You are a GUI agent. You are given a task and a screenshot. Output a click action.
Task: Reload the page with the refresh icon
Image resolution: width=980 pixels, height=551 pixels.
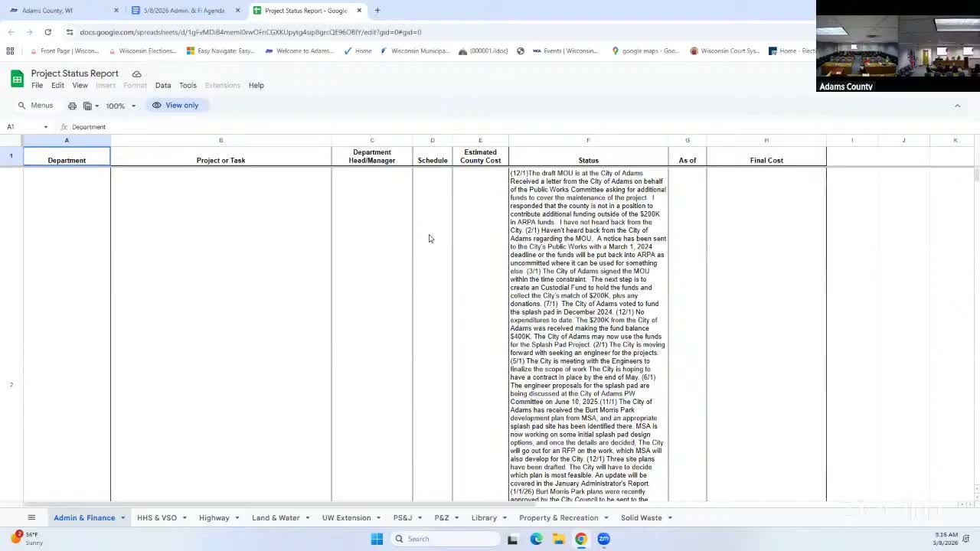tap(47, 32)
